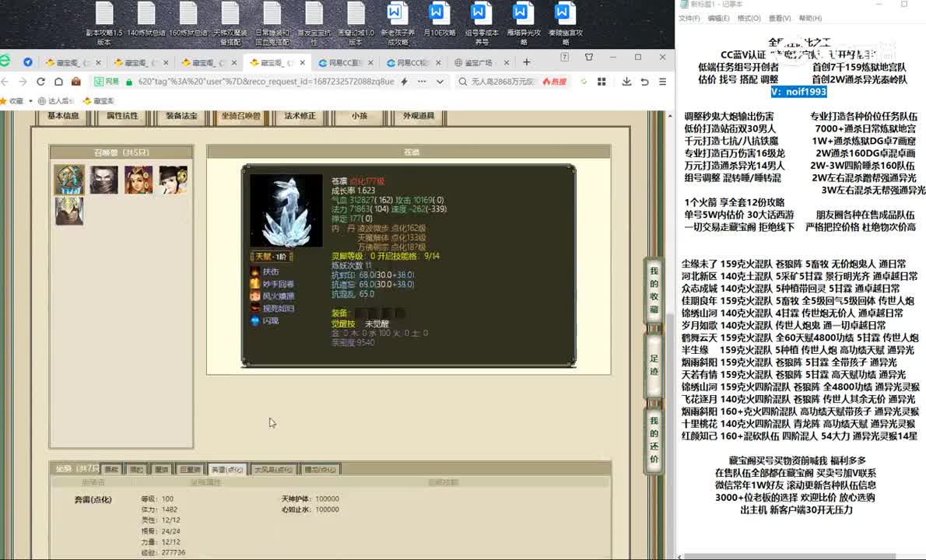Click the briefcase icon beside home button
Image resolution: width=926 pixels, height=560 pixels.
75,82
